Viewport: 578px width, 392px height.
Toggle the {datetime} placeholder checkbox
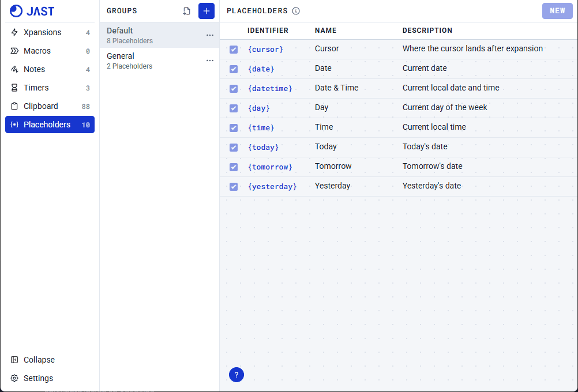click(x=234, y=88)
